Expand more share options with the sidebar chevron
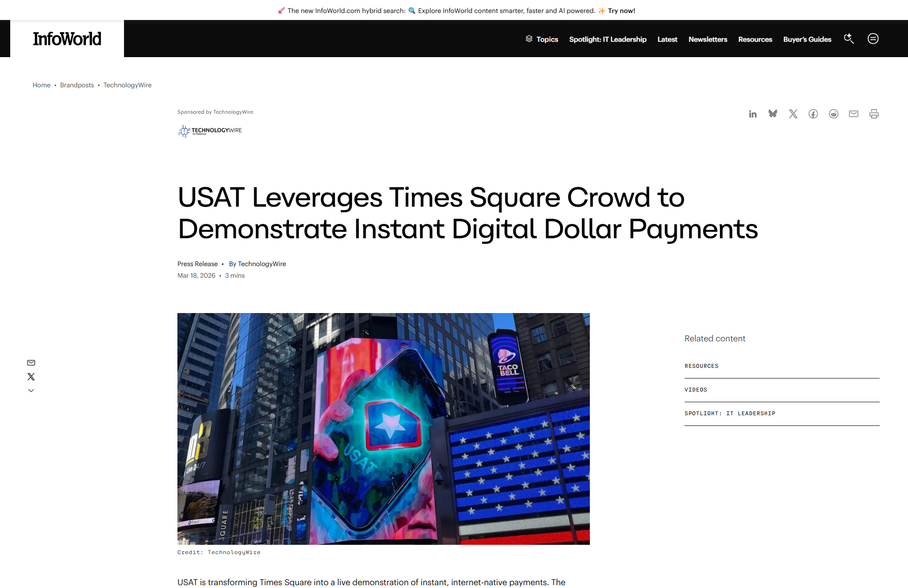The width and height of the screenshot is (908, 588). pyautogui.click(x=31, y=390)
